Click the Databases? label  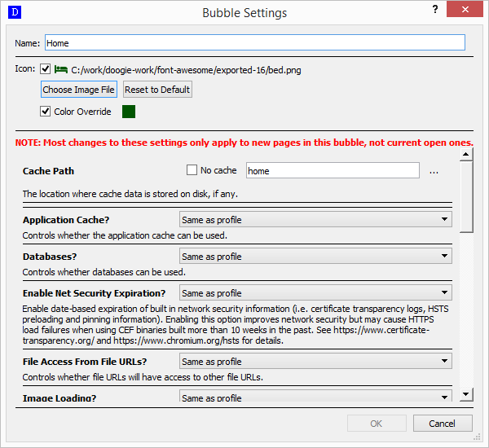[x=50, y=257]
